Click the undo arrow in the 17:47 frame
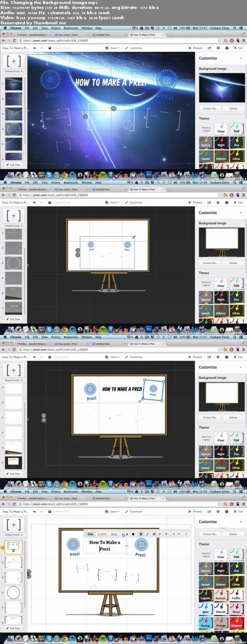 35,48
